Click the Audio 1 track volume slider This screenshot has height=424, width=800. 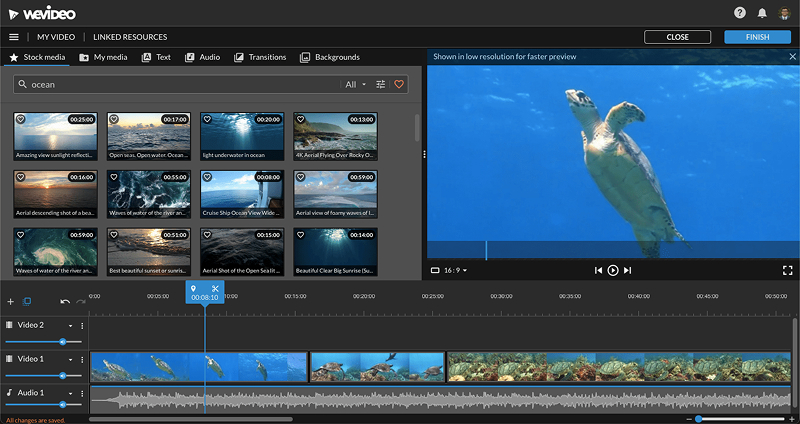click(x=62, y=405)
